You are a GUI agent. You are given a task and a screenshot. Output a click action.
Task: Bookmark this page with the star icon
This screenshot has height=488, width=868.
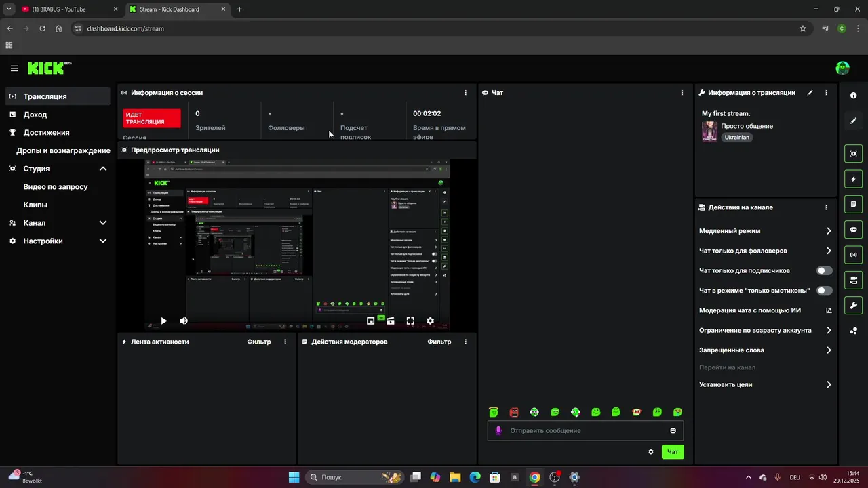click(803, 28)
